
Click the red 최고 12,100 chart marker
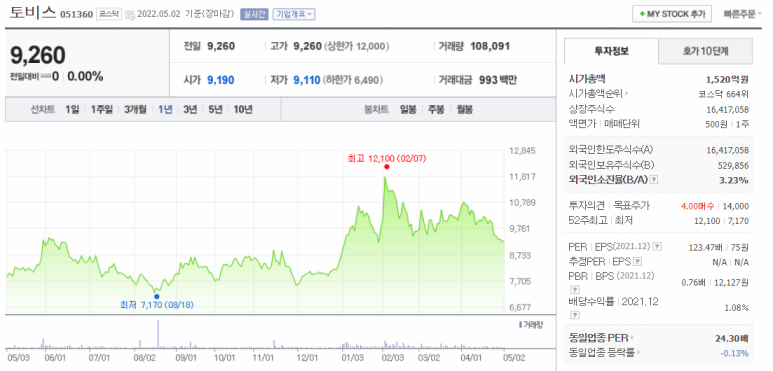(x=386, y=167)
